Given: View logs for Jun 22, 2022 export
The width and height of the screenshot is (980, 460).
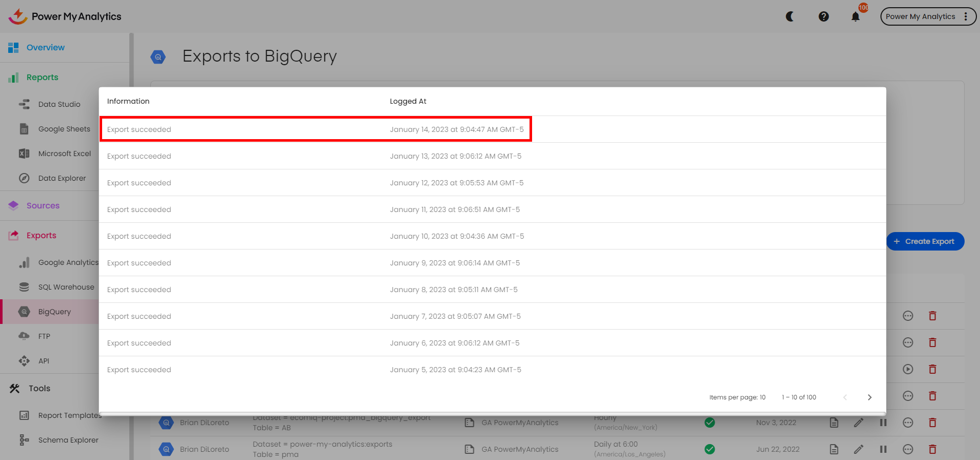Looking at the screenshot, I should click(x=834, y=449).
